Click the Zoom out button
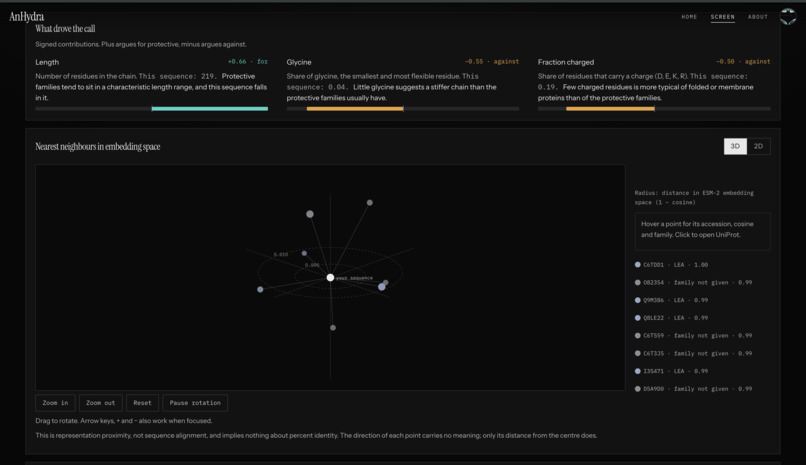The width and height of the screenshot is (806, 465). 101,403
